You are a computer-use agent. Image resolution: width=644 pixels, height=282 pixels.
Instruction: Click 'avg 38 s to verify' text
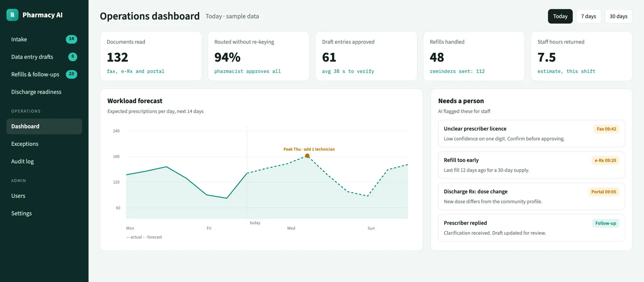(x=348, y=71)
